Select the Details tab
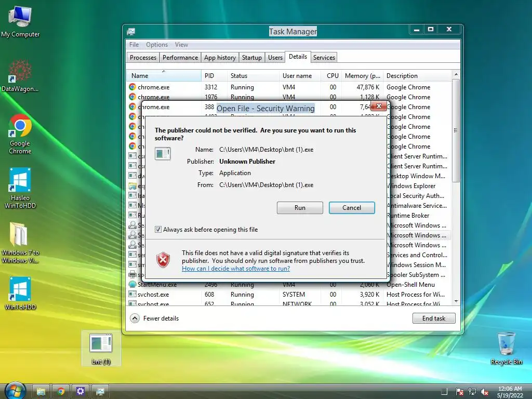This screenshot has height=399, width=532. coord(298,57)
